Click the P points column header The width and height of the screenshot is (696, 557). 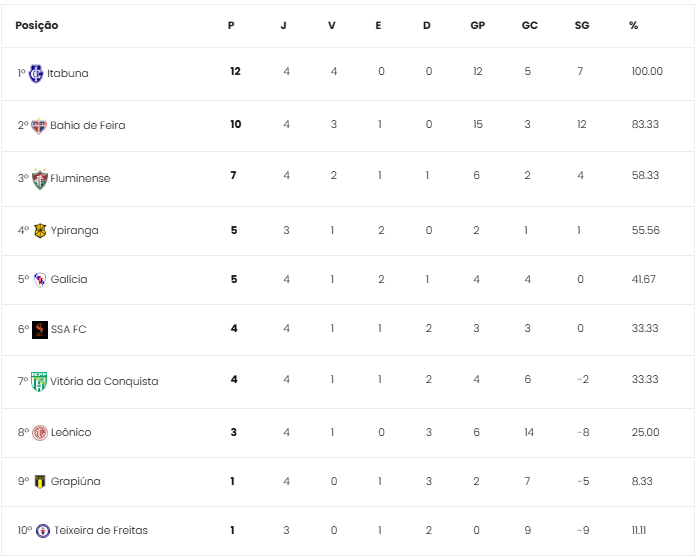coord(231,25)
